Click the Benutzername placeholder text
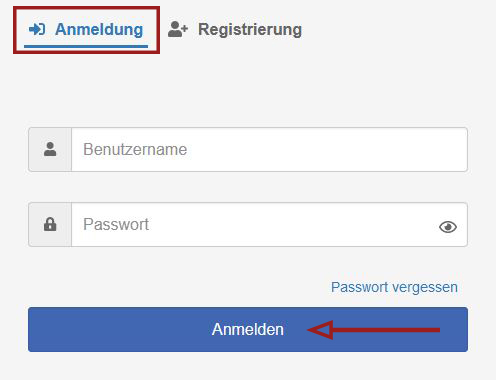This screenshot has height=380, width=496. click(135, 149)
